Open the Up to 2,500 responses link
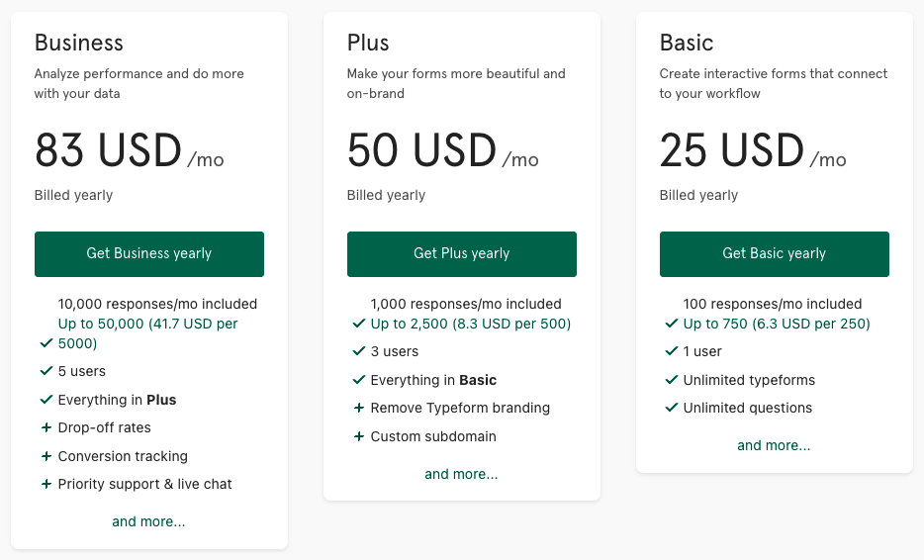 [470, 324]
